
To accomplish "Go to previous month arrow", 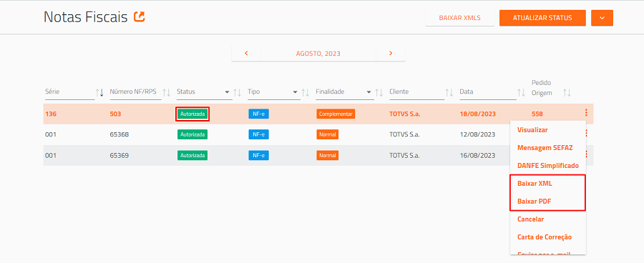I will click(246, 54).
